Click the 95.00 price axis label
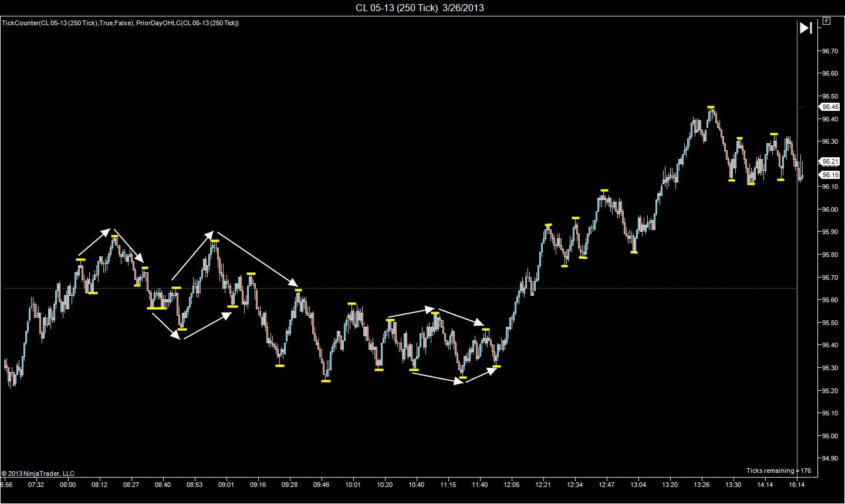The image size is (845, 504). tap(830, 436)
